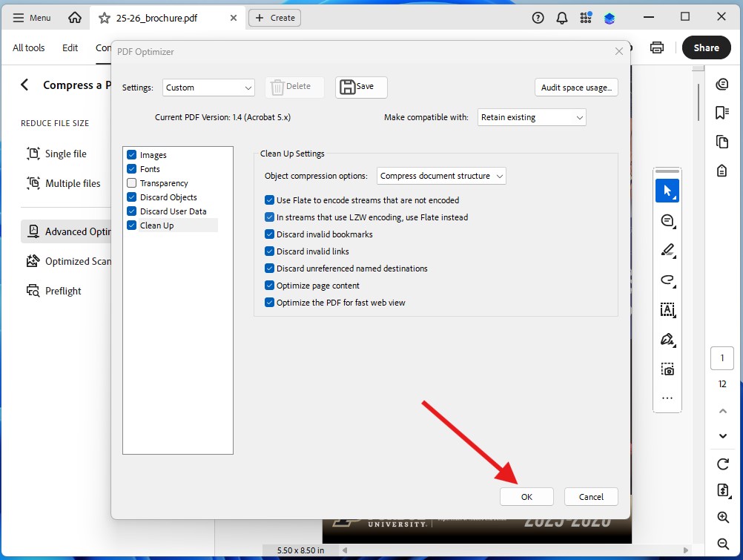This screenshot has width=743, height=560.
Task: Zoom in on the document
Action: click(721, 517)
